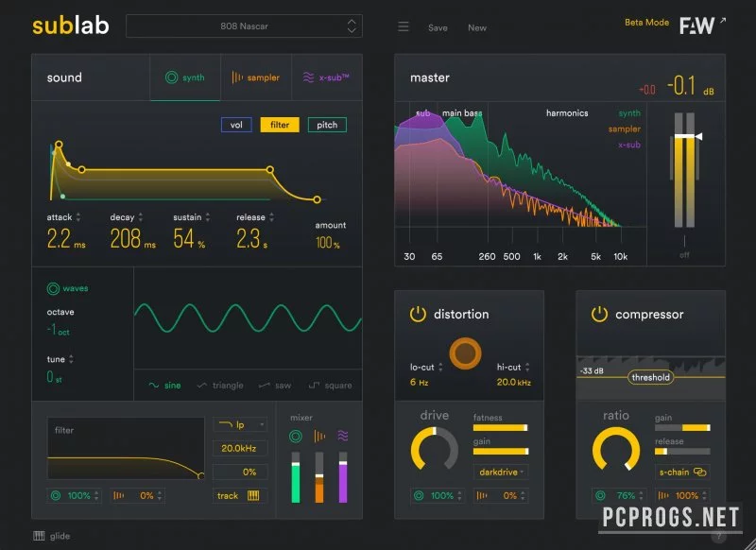Click the glide keyboard icon
The width and height of the screenshot is (756, 550).
pos(39,536)
